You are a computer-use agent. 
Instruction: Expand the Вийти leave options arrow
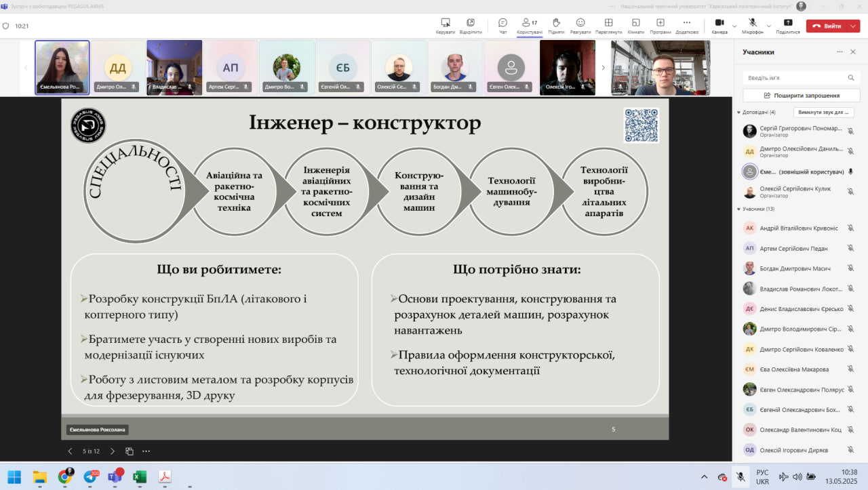[x=854, y=26]
